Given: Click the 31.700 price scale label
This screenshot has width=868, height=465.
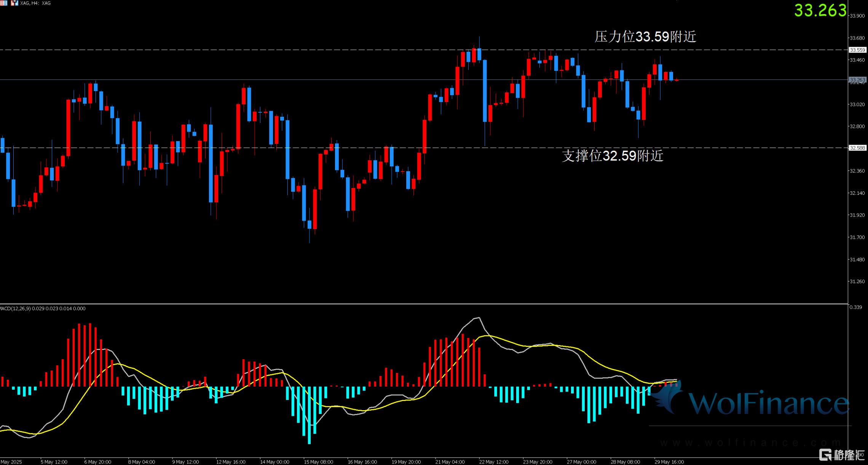Looking at the screenshot, I should pos(857,237).
